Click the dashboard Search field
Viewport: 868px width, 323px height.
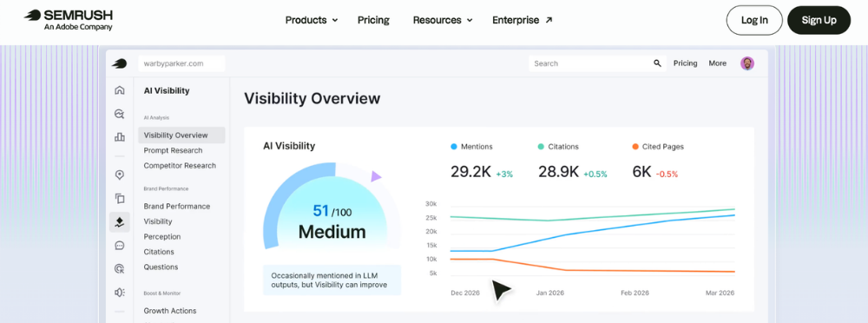coord(598,63)
